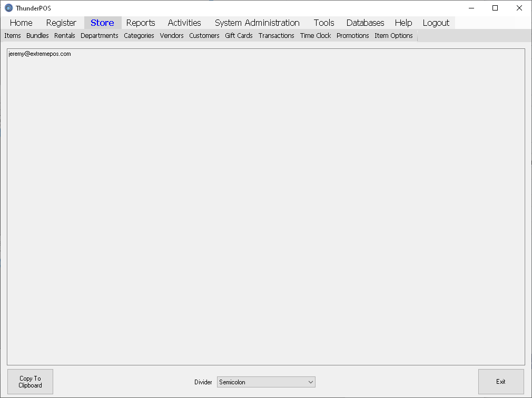Click the ThunderPOS app icon in title bar

coord(8,8)
